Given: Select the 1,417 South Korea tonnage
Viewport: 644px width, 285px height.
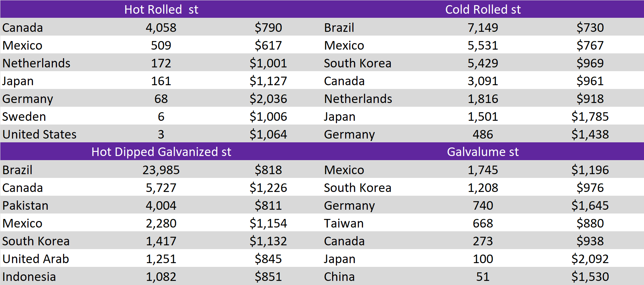Looking at the screenshot, I should click(161, 241).
